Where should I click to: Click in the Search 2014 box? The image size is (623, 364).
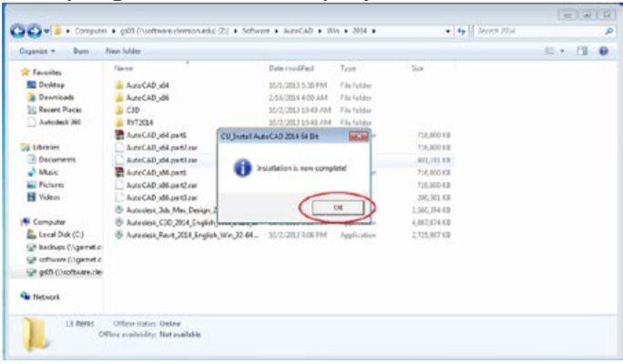(x=538, y=31)
